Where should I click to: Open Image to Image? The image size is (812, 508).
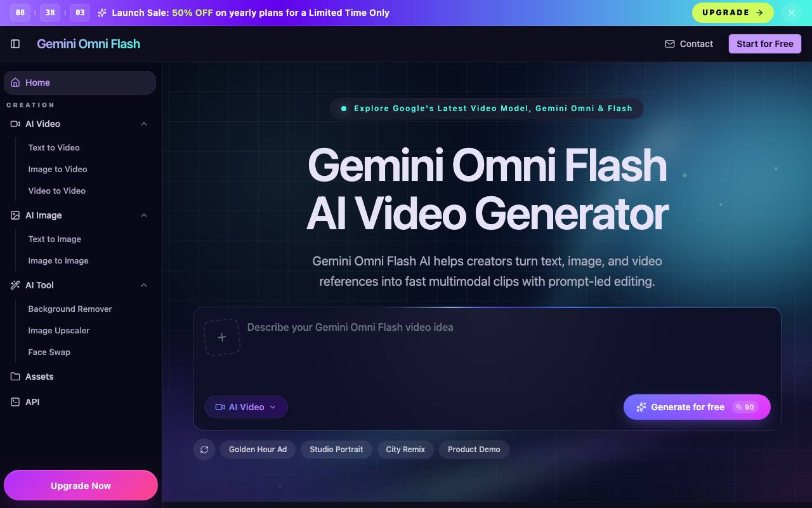click(58, 260)
